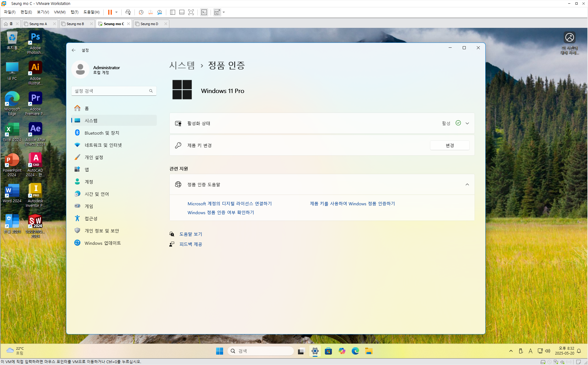Open the VM(M) menu
This screenshot has width=588, height=365.
tap(60, 12)
